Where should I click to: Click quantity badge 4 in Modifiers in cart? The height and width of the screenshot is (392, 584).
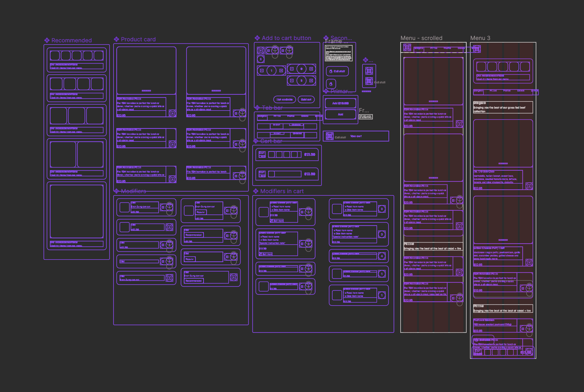[x=382, y=256]
